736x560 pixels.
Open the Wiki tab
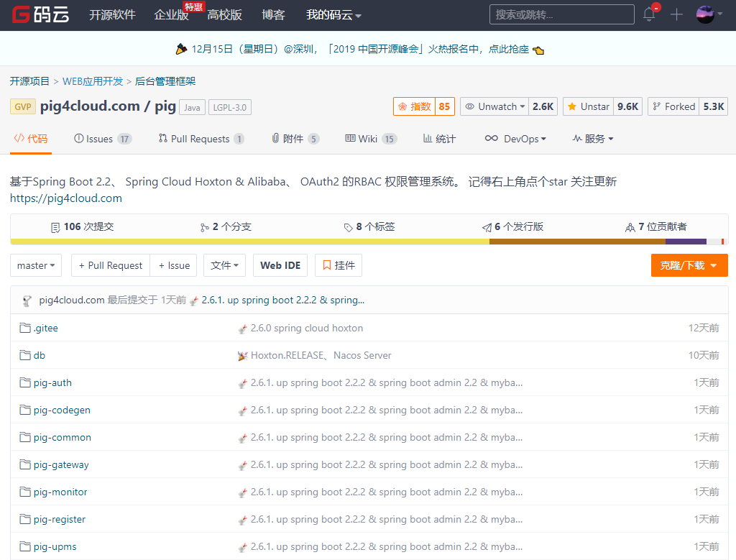(x=371, y=139)
